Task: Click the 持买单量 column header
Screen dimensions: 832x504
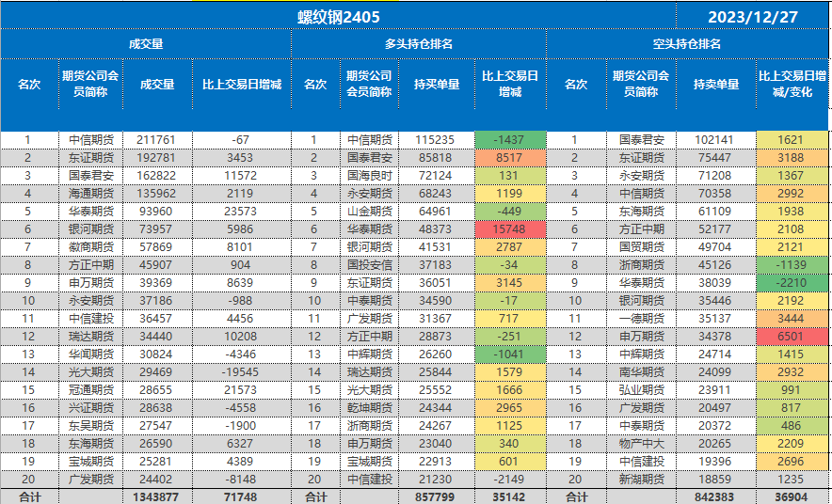Action: point(437,85)
